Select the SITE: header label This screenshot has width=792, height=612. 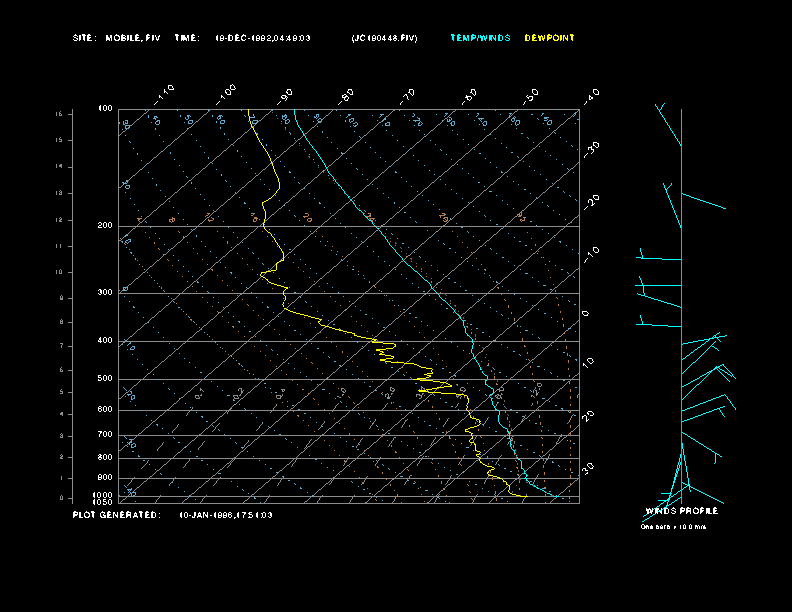tap(84, 38)
